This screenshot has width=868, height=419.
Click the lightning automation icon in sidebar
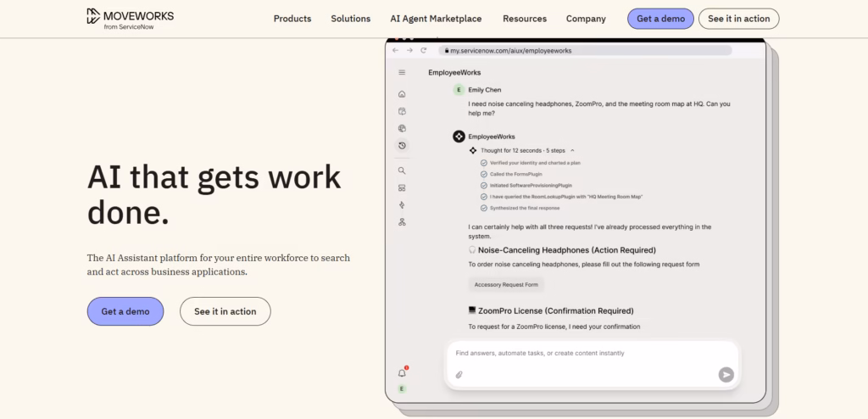(x=402, y=205)
